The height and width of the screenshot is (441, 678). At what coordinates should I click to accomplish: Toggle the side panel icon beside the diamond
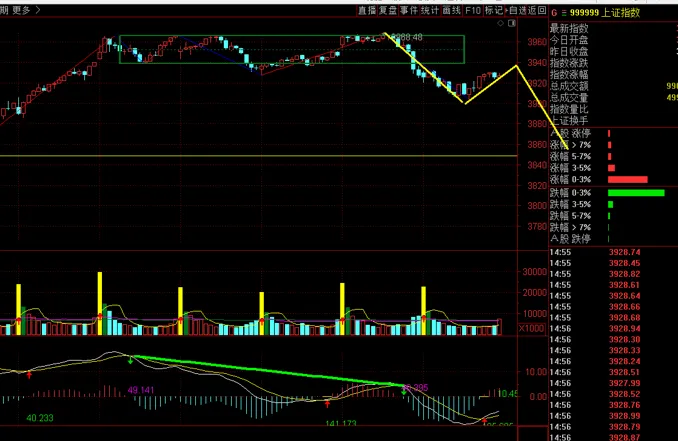pos(512,23)
